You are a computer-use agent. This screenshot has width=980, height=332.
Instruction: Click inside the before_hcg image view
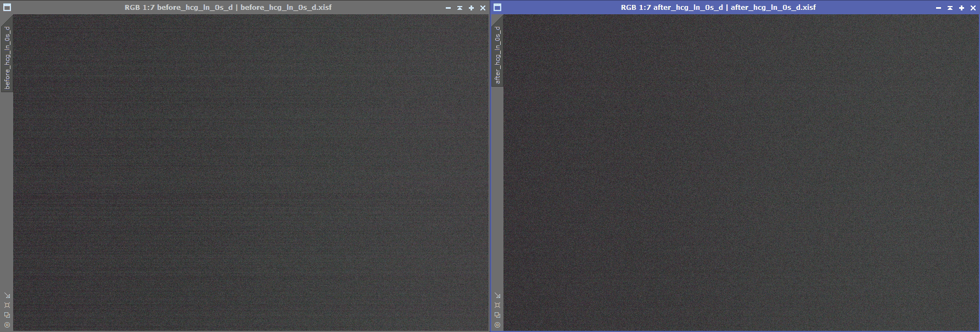coord(250,172)
